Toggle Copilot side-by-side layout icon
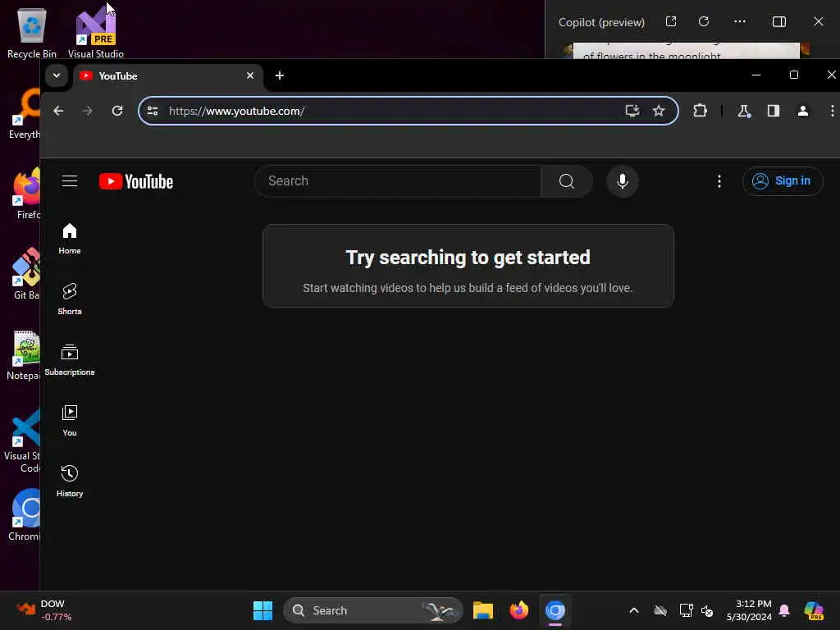This screenshot has height=630, width=840. pyautogui.click(x=779, y=21)
